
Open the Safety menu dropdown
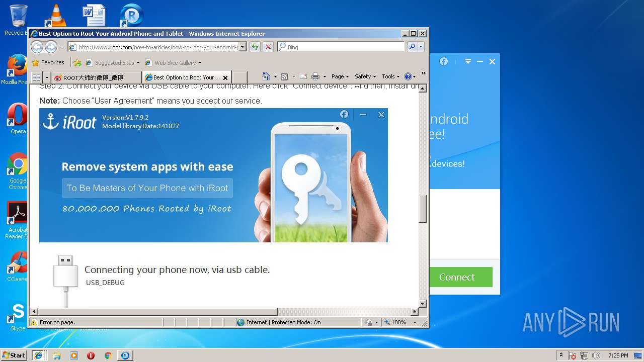coord(365,76)
